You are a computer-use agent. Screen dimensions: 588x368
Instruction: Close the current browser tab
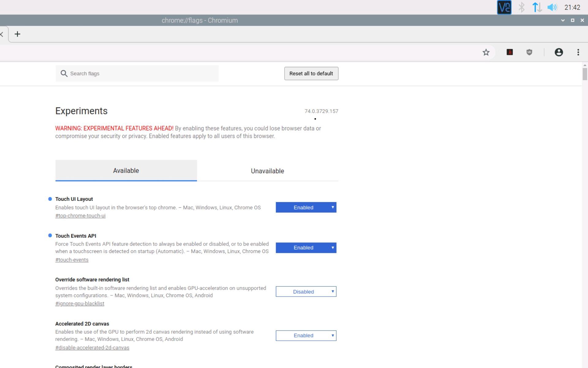click(2, 34)
